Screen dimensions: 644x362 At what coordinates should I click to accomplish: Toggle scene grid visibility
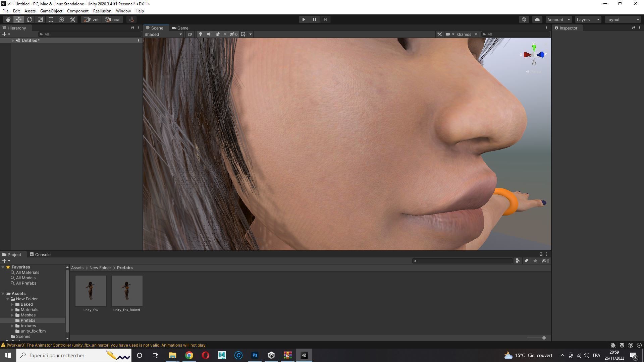point(243,34)
